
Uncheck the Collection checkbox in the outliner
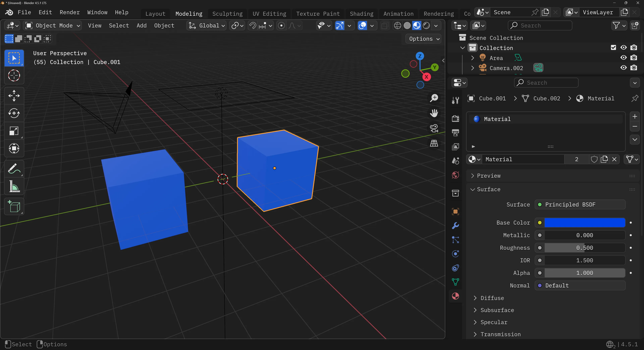[x=613, y=47]
